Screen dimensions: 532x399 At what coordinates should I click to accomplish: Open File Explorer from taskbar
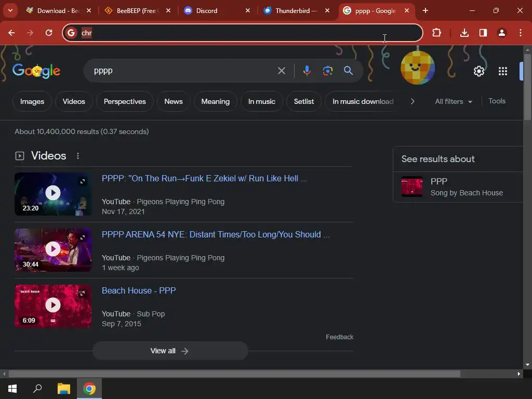tap(63, 389)
